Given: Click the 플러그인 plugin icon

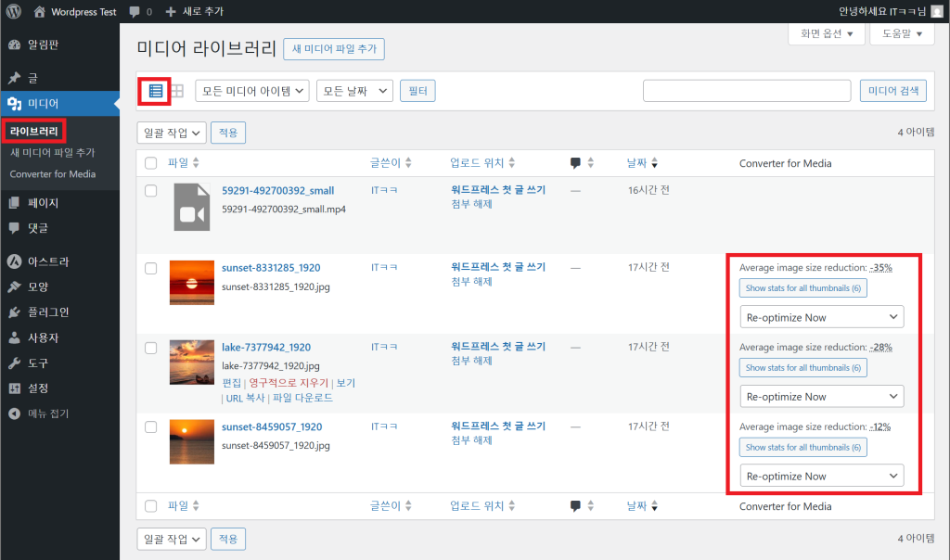Looking at the screenshot, I should (15, 312).
